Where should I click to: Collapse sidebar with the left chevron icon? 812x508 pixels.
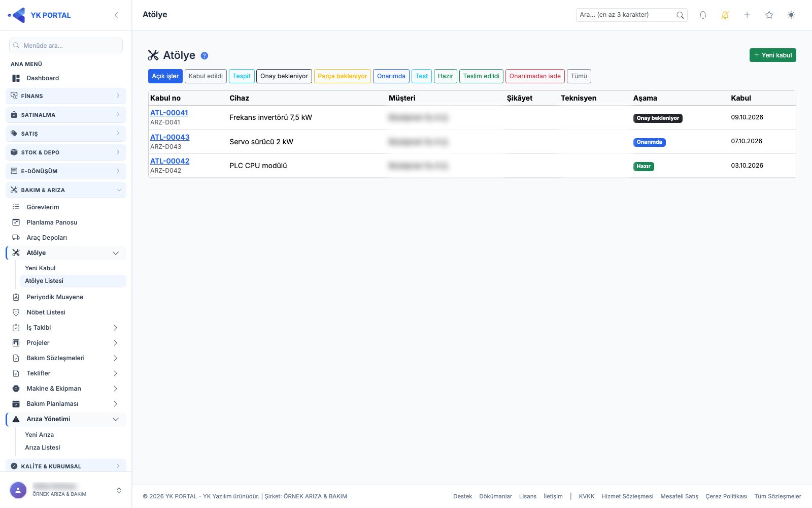coord(116,15)
